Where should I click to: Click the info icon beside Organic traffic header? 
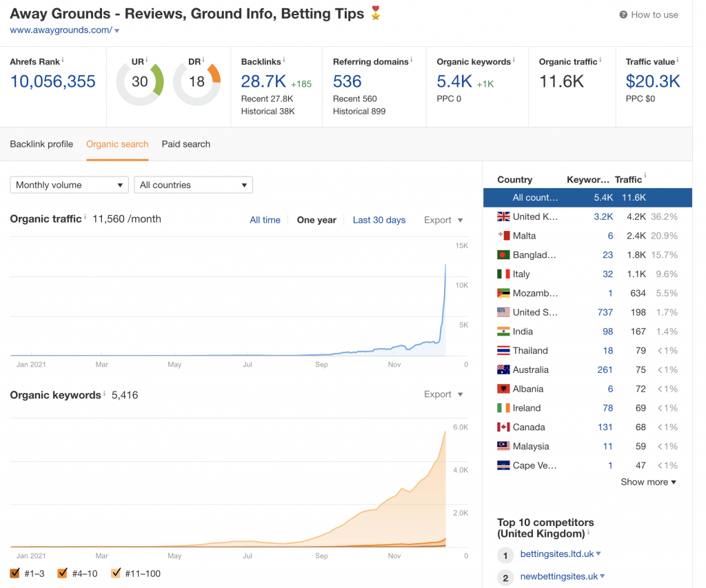tap(601, 59)
